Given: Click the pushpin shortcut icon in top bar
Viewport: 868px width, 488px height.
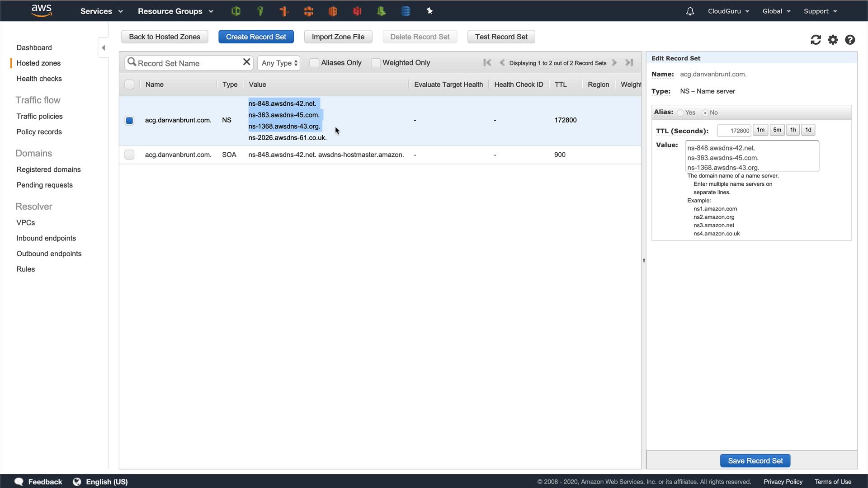Looking at the screenshot, I should point(429,11).
